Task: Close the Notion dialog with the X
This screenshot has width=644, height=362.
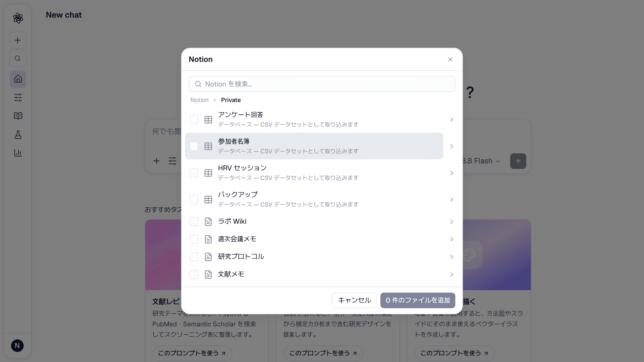Action: tap(450, 59)
